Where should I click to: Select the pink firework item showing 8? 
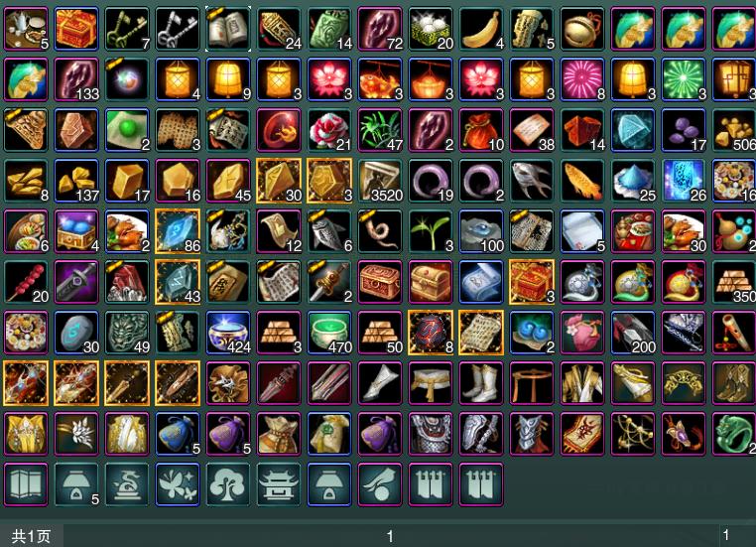582,79
